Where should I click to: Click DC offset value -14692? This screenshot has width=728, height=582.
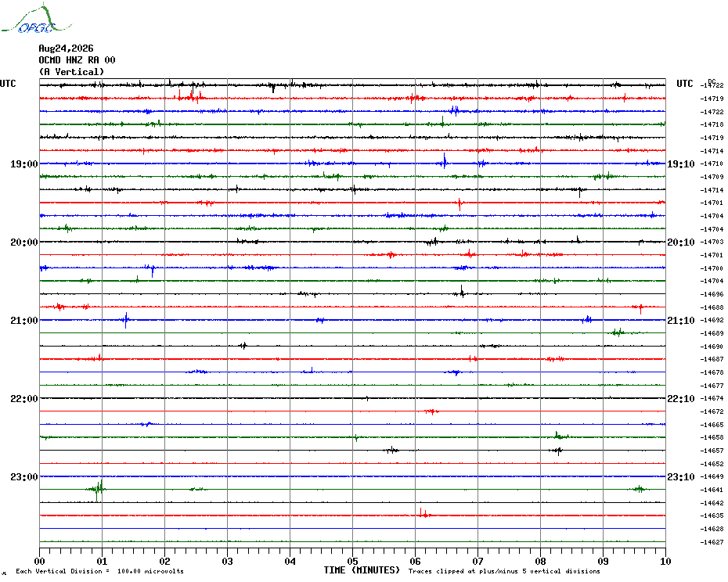pyautogui.click(x=712, y=321)
